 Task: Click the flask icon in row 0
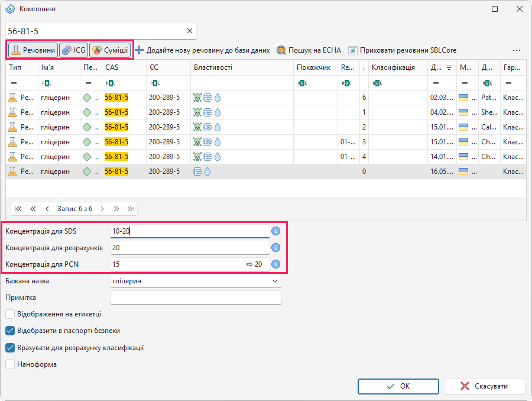click(x=12, y=172)
